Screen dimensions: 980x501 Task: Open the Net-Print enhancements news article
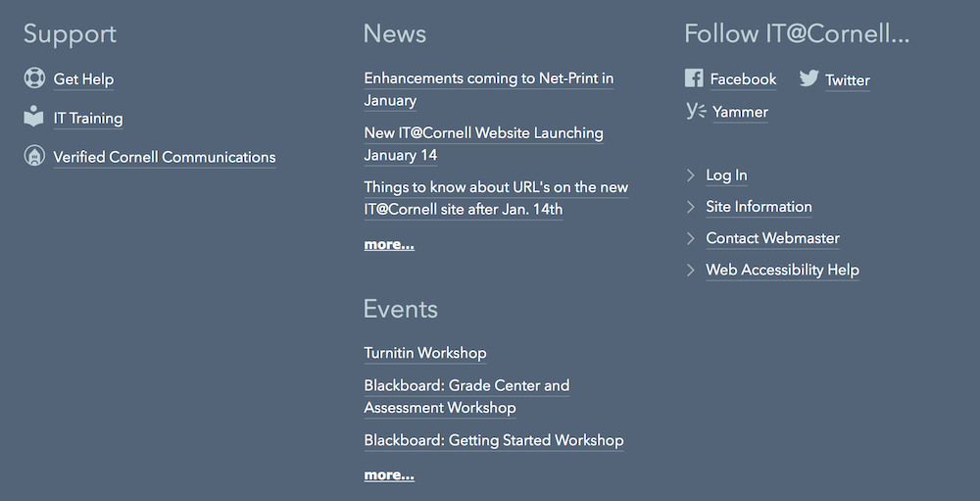point(489,89)
